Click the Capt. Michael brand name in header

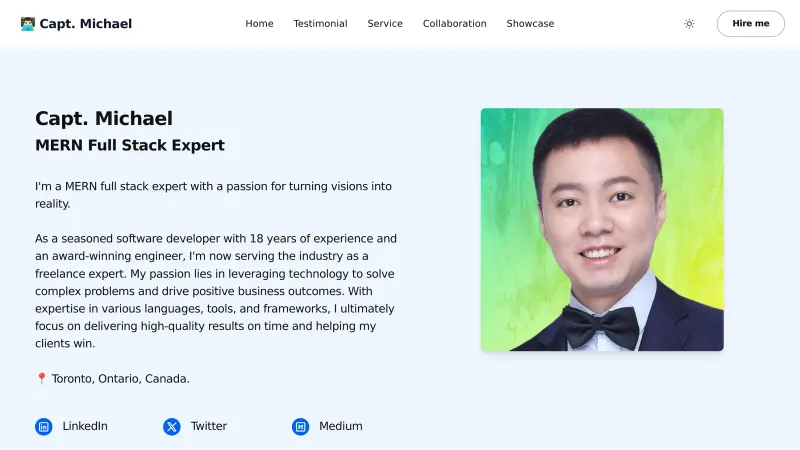(85, 24)
